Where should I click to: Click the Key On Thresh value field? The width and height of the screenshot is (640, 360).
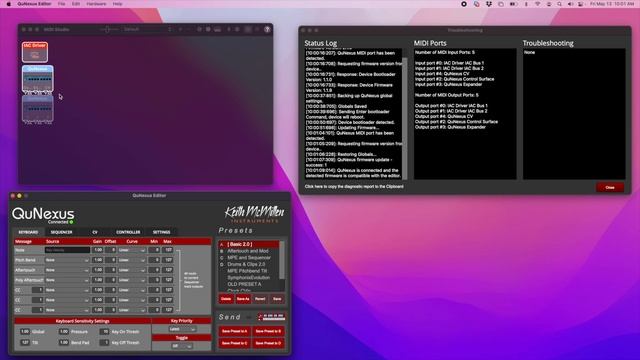(105, 331)
